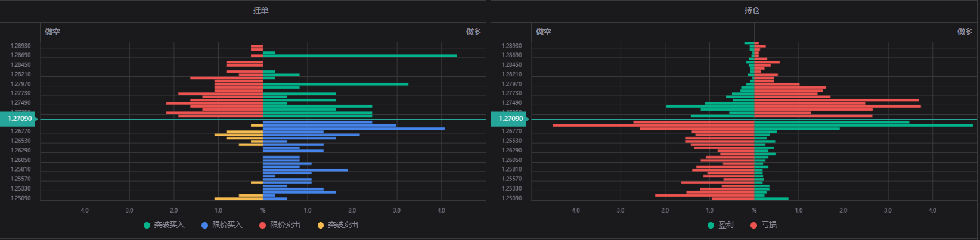Click 做多 label in the 挂单 chart
The width and height of the screenshot is (980, 240).
[473, 32]
